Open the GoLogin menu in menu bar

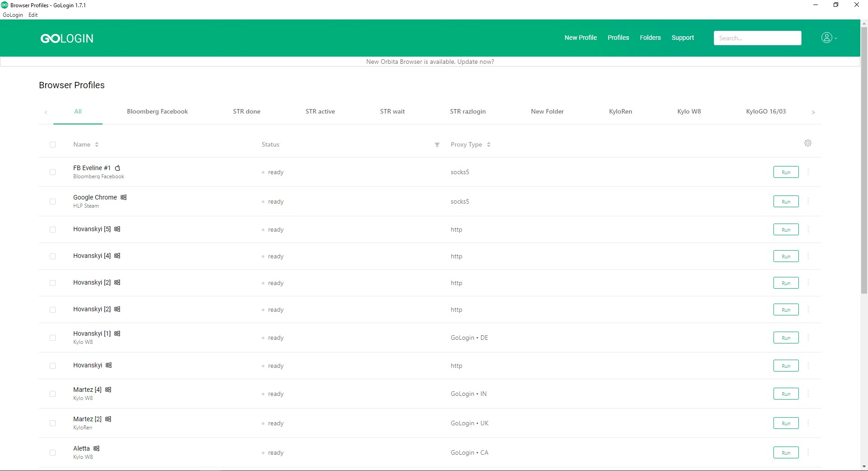tap(13, 15)
